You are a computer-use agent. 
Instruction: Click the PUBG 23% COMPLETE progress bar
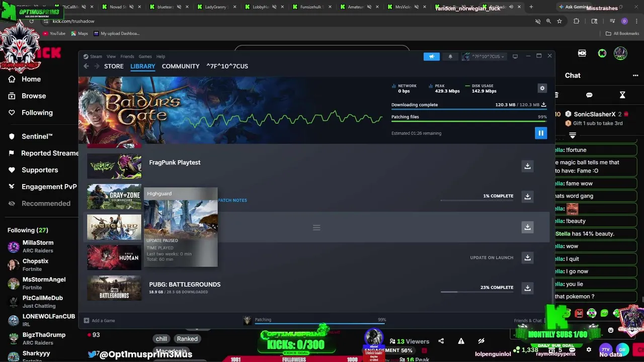(x=477, y=292)
